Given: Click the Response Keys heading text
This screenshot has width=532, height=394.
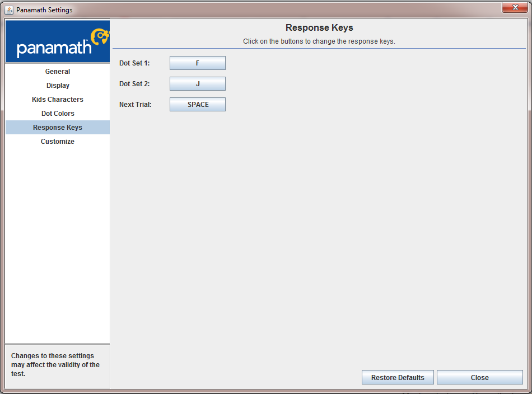Looking at the screenshot, I should coord(319,27).
